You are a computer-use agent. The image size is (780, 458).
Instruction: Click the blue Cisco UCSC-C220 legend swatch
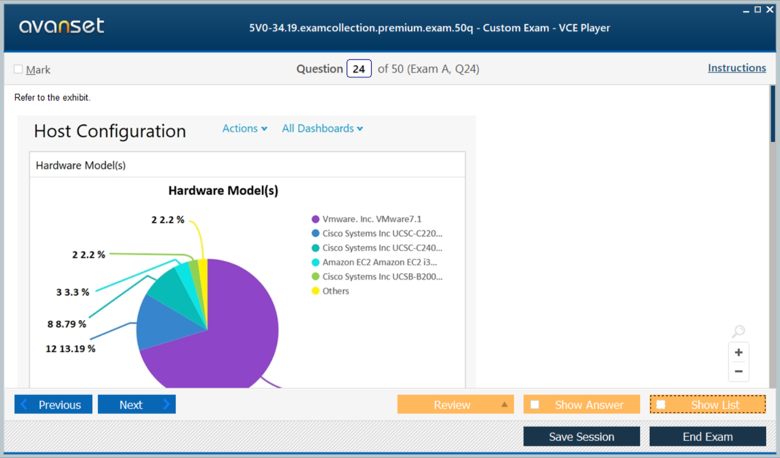tap(315, 233)
